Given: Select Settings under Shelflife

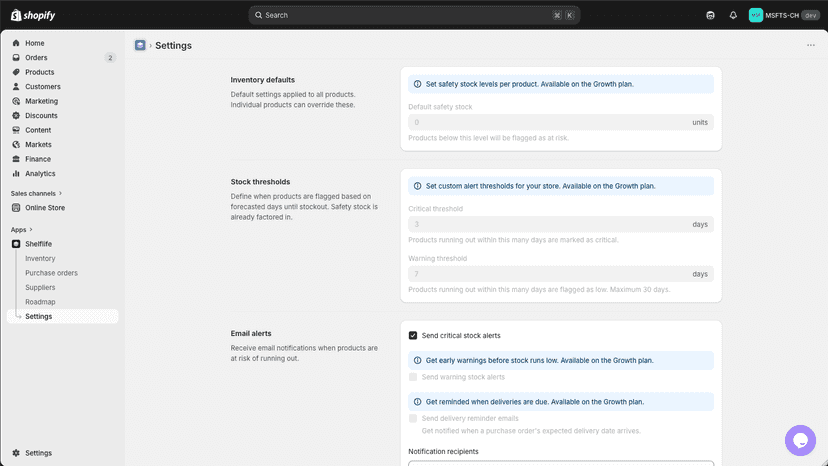Looking at the screenshot, I should [62, 316].
